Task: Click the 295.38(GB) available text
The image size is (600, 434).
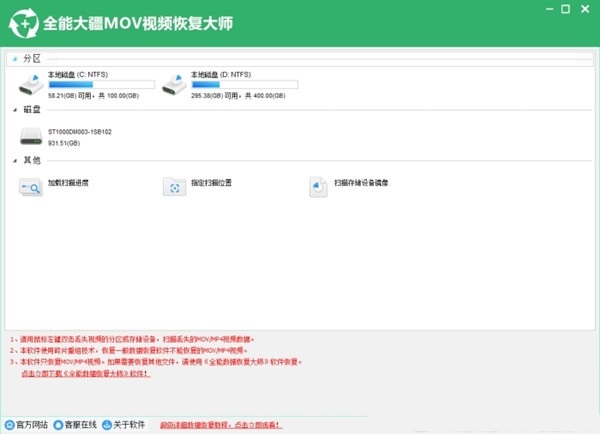Action: (238, 96)
